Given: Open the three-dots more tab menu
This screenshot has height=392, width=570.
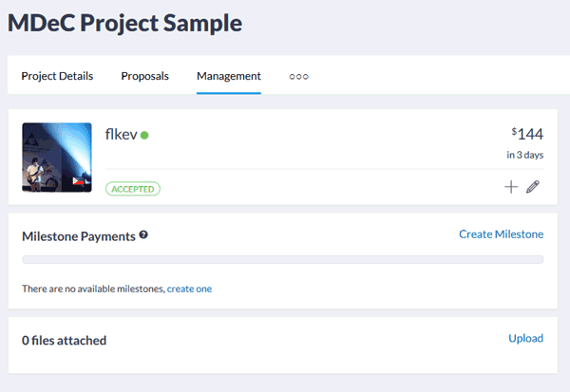Looking at the screenshot, I should 299,77.
